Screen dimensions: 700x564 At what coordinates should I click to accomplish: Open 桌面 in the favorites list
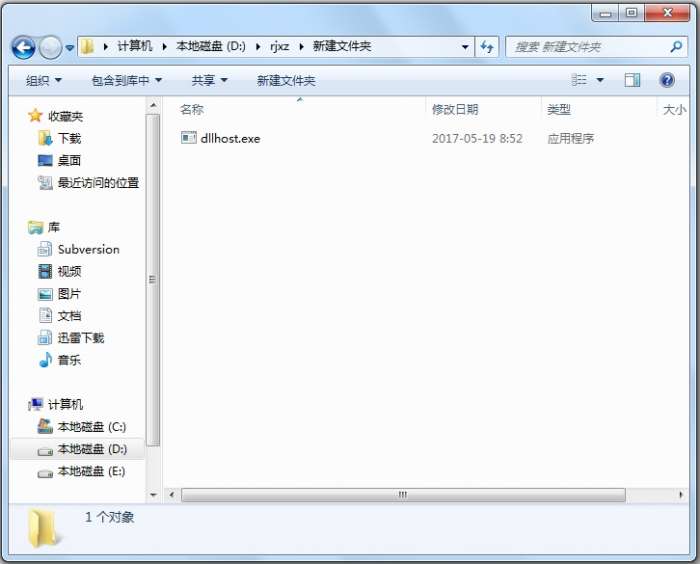[69, 160]
